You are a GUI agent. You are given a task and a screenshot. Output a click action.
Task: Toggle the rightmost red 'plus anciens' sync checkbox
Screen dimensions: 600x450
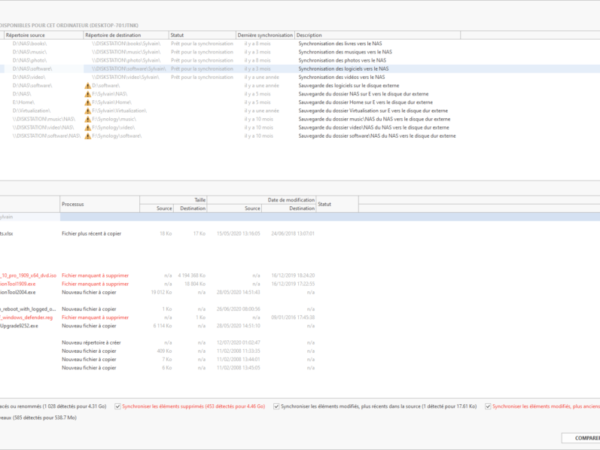(x=488, y=406)
